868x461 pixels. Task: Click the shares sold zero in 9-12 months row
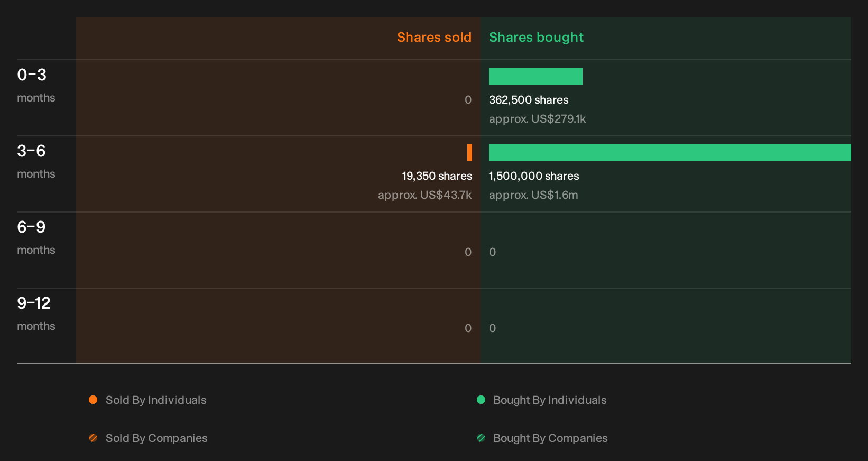coord(468,328)
